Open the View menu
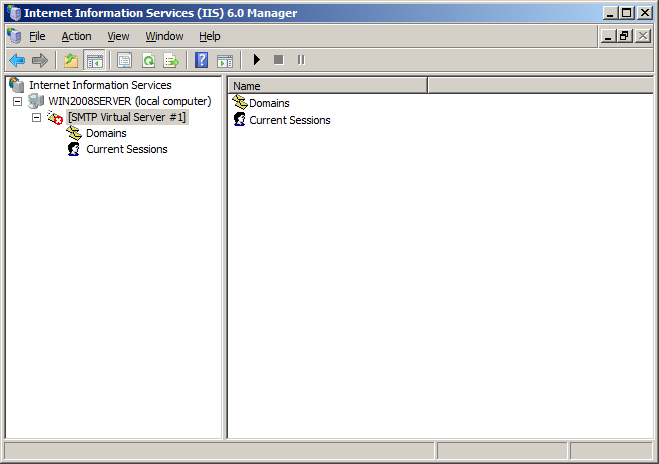659x464 pixels. (x=118, y=37)
